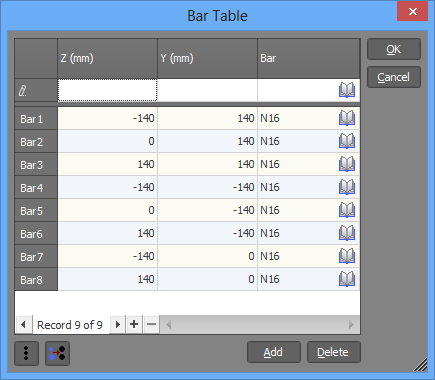Go to previous record arrow
Screen dimensions: 435x380
pyautogui.click(x=23, y=324)
